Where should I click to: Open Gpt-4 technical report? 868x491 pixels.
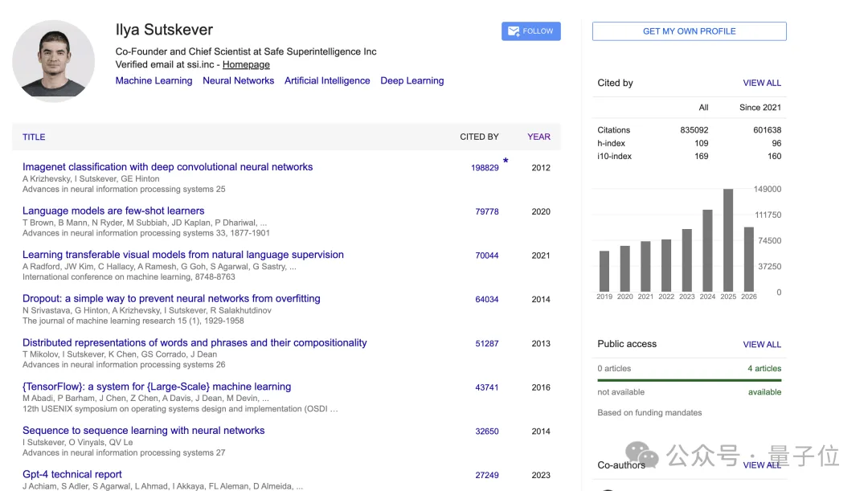[72, 474]
